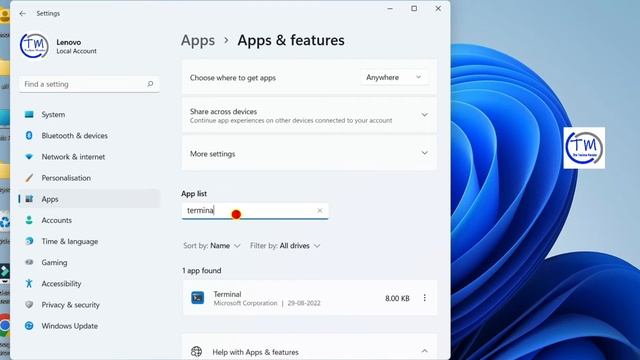Open the three-dot menu for Terminal
The height and width of the screenshot is (360, 640).
[x=424, y=298]
